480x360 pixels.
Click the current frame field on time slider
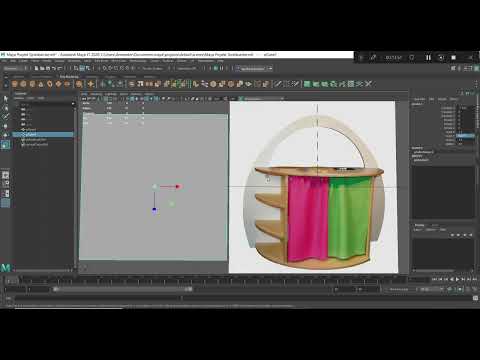tap(12, 281)
